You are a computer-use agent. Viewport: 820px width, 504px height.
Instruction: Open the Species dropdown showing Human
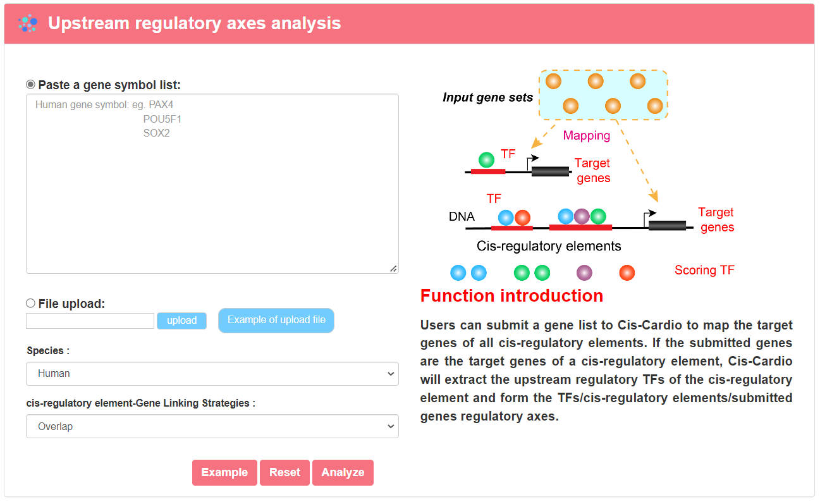pos(212,373)
